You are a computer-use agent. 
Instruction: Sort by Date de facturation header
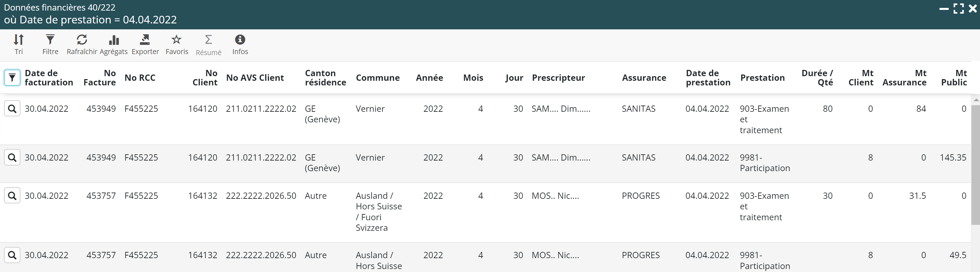tap(49, 77)
